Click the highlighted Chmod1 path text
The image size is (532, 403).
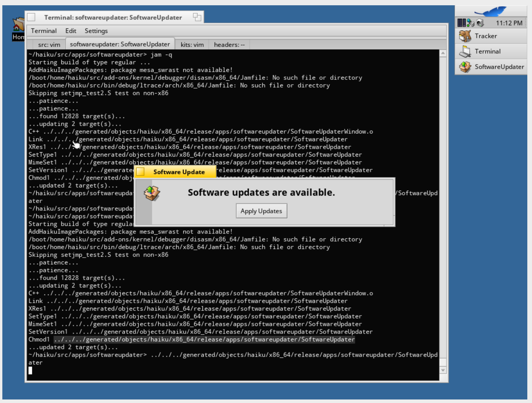(x=204, y=339)
